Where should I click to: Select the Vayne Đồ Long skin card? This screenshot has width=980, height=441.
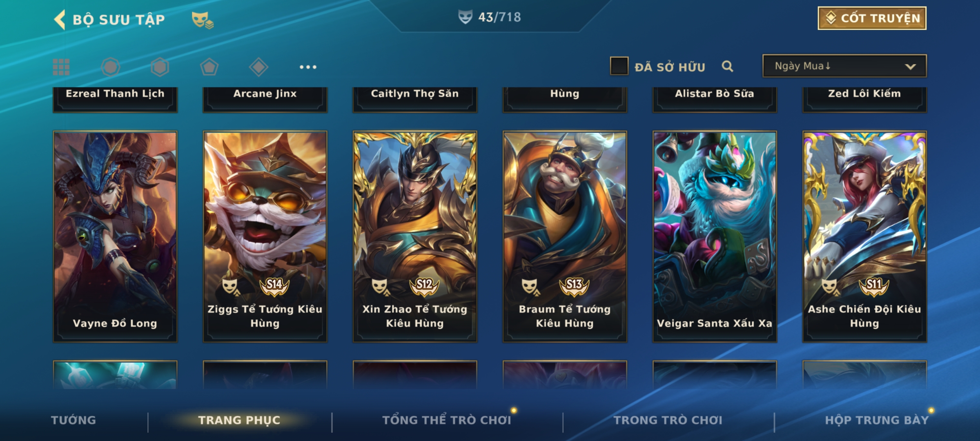(x=115, y=236)
